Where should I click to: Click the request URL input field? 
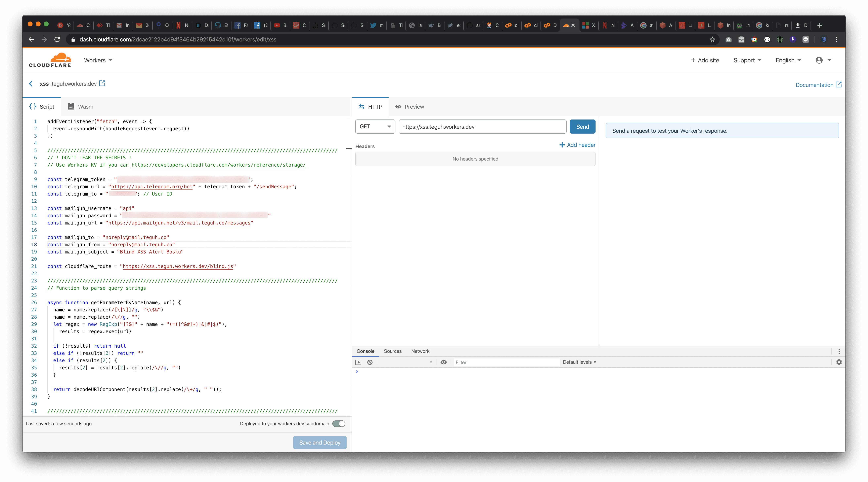click(x=482, y=127)
